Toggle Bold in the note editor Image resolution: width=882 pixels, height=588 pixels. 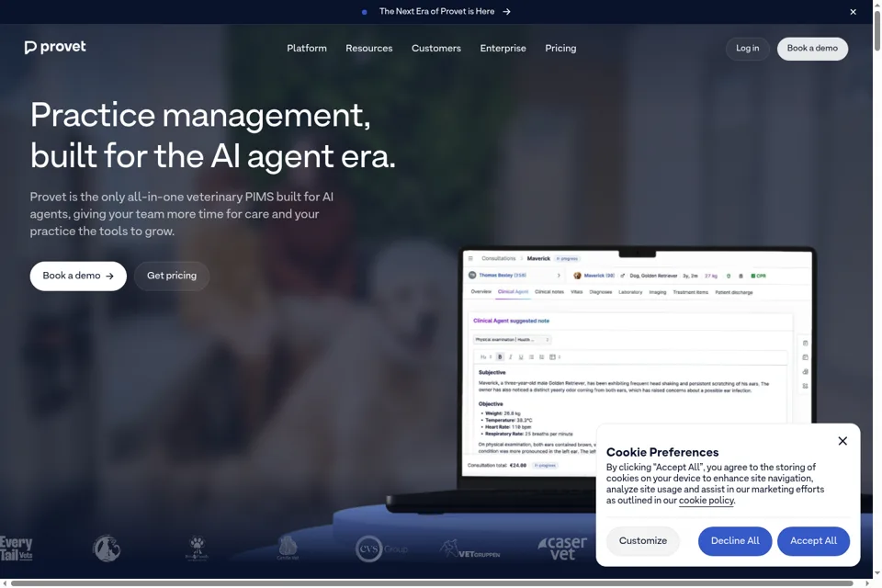click(500, 356)
